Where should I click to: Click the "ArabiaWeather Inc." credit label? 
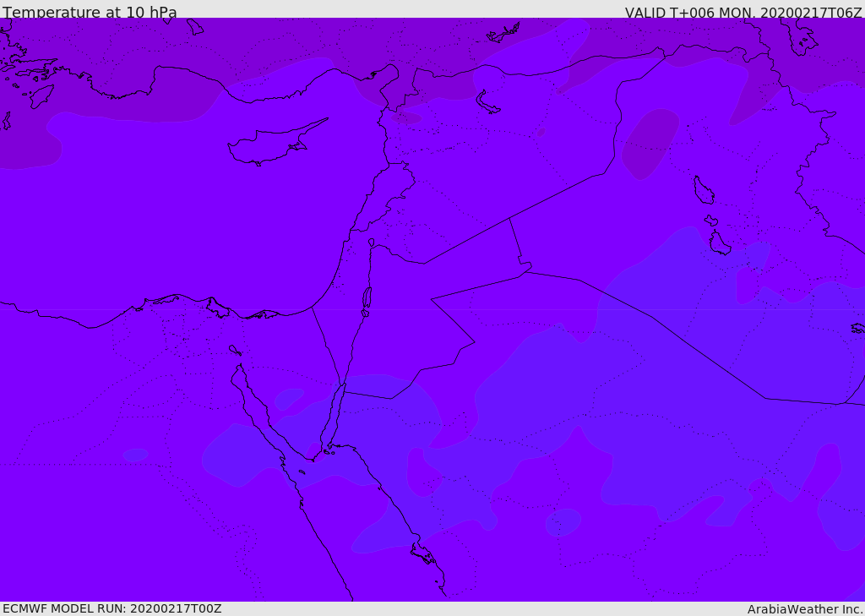pyautogui.click(x=805, y=608)
